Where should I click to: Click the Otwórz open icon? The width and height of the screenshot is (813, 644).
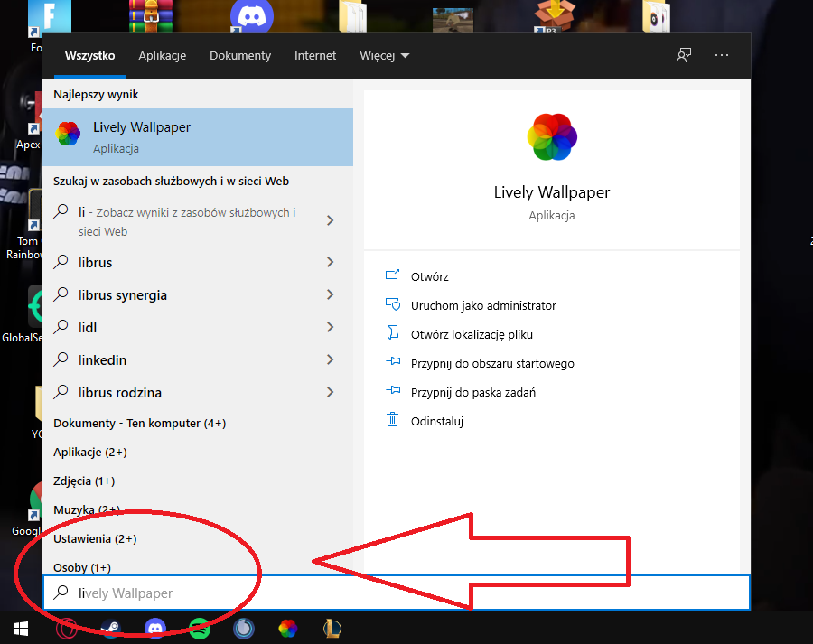(x=393, y=275)
